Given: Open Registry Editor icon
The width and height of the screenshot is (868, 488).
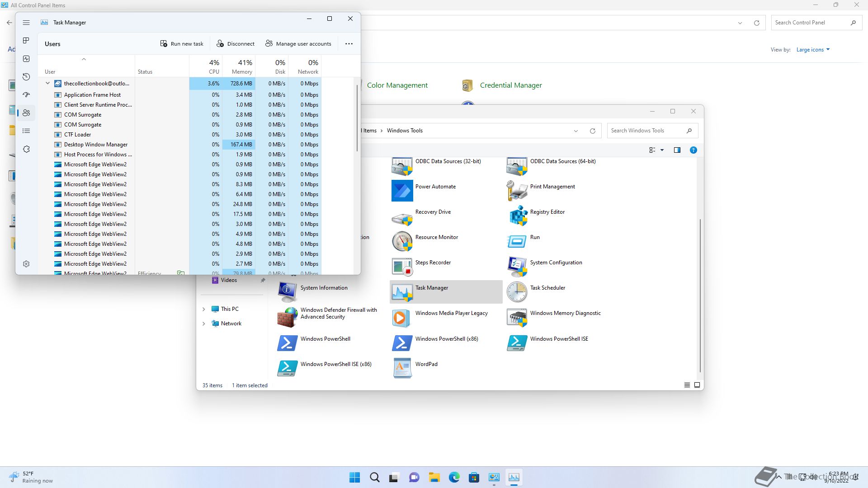Looking at the screenshot, I should pyautogui.click(x=517, y=216).
